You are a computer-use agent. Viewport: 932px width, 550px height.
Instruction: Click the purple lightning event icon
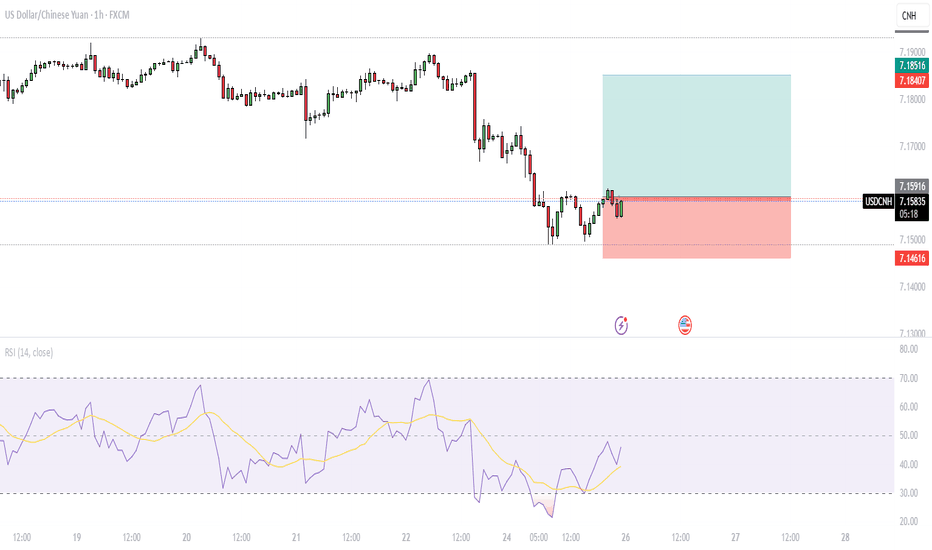621,325
